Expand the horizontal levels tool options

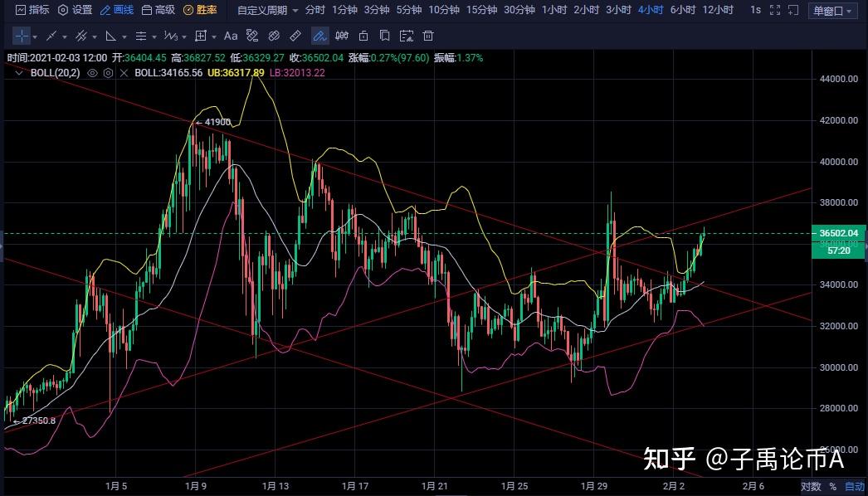[x=154, y=37]
